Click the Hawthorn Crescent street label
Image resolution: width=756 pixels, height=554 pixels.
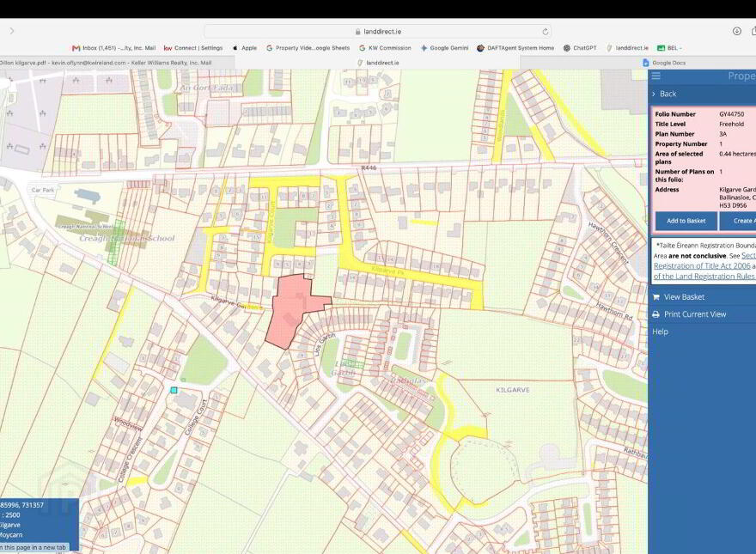(608, 243)
